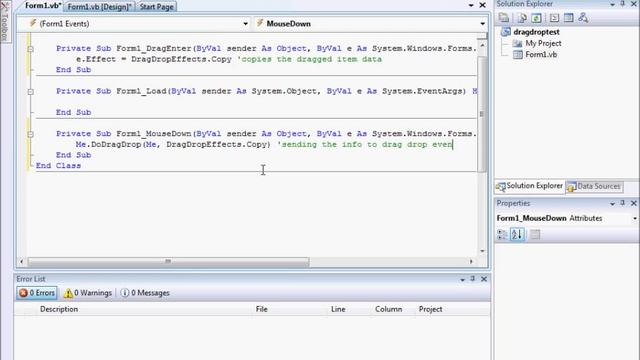This screenshot has width=640, height=360.
Task: Click the Properties icon in Solution Explorer toolbar
Action: point(504,18)
